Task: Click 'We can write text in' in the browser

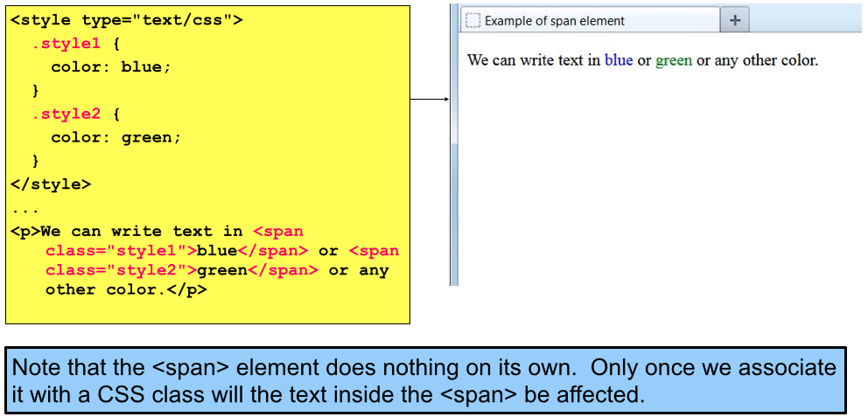Action: (534, 59)
